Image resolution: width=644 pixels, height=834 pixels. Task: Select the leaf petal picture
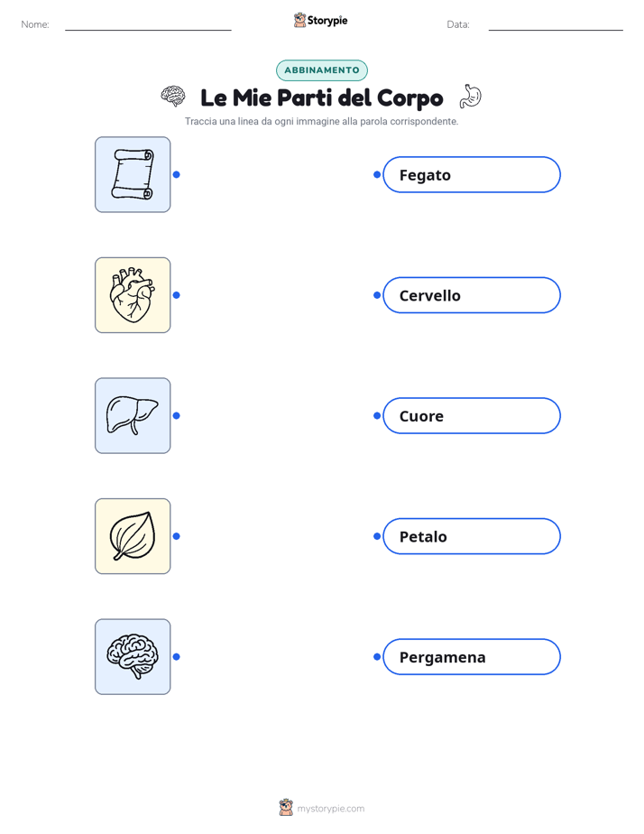pos(133,536)
